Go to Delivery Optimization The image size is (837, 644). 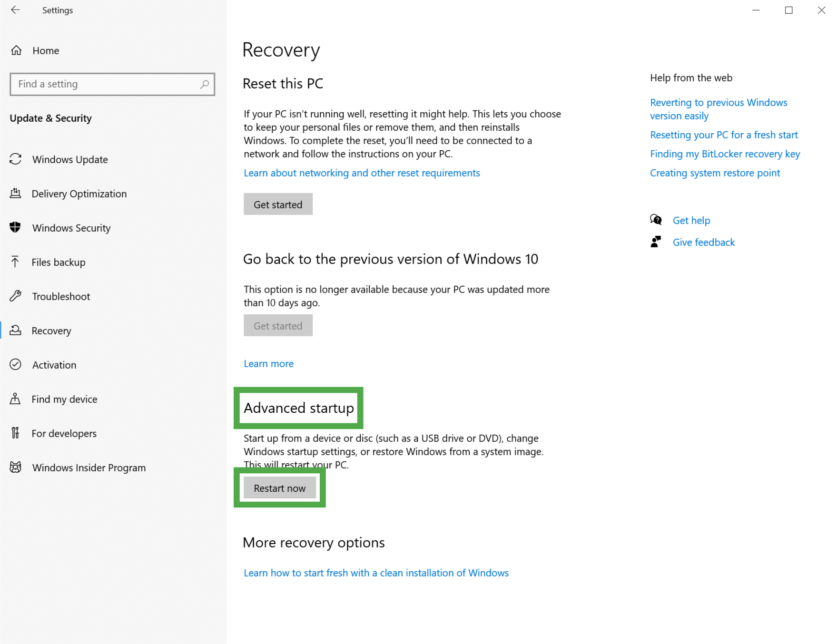coord(79,194)
